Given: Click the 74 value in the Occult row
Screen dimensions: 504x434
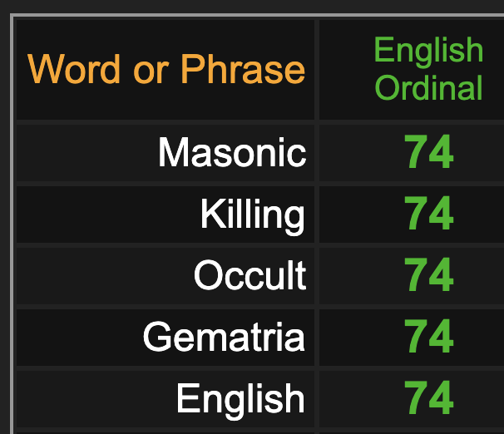Looking at the screenshot, I should 428,274.
